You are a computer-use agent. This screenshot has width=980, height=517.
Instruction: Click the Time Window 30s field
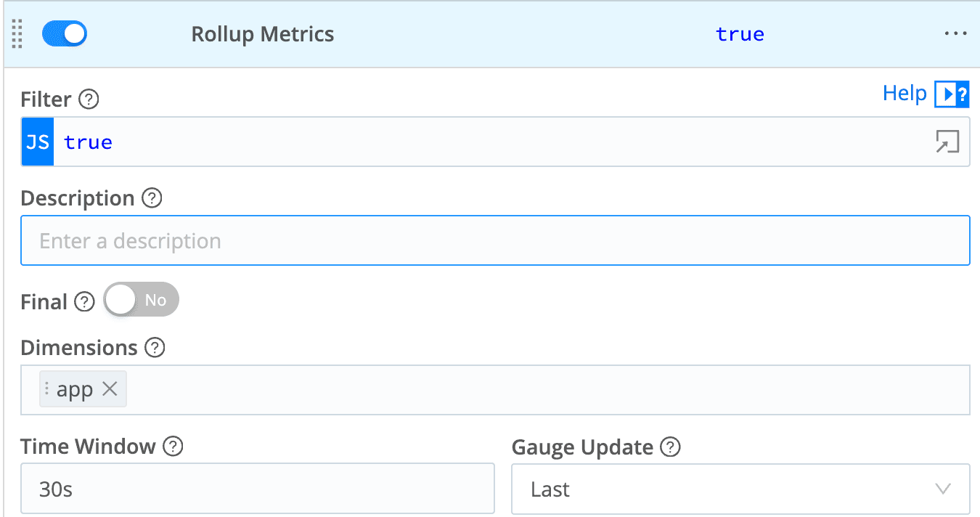(258, 489)
